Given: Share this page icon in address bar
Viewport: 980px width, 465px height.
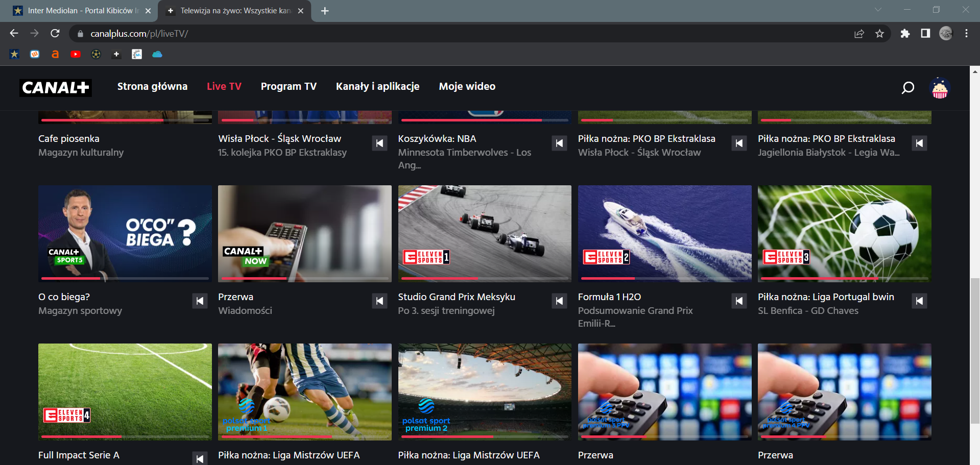Looking at the screenshot, I should coord(859,34).
